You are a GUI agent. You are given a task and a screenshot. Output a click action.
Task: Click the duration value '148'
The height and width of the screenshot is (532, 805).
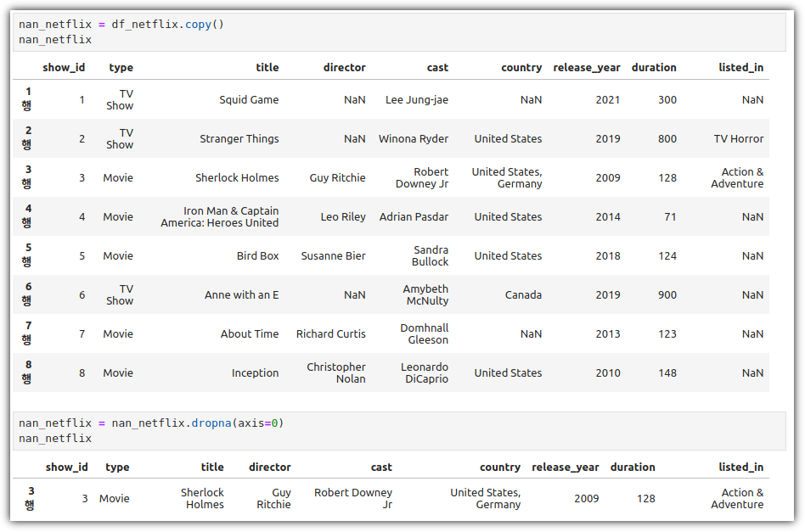667,373
